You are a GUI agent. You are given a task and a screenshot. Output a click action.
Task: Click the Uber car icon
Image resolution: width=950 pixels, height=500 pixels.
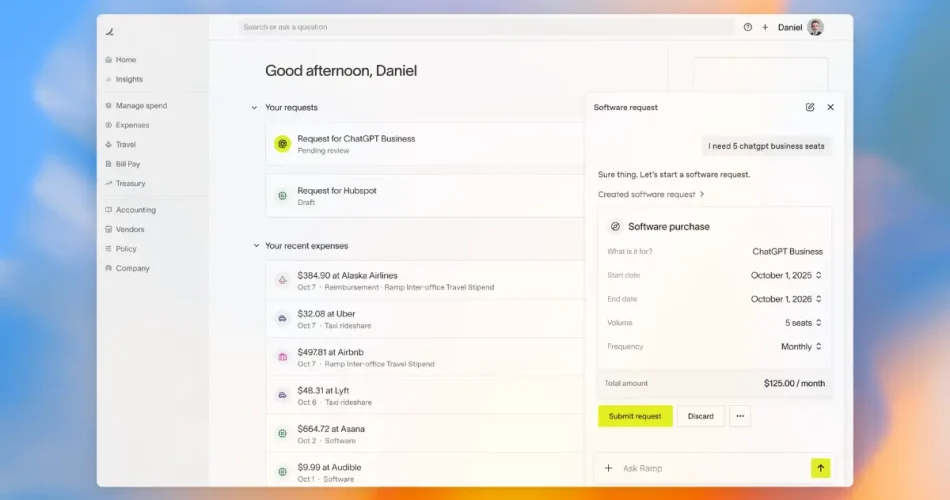(282, 318)
